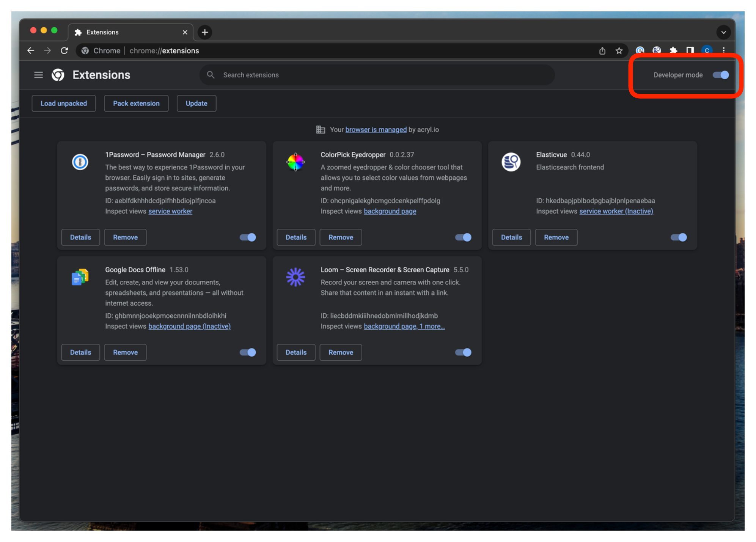This screenshot has height=542, width=756.
Task: Expand the tab search dropdown arrow
Action: [x=723, y=32]
